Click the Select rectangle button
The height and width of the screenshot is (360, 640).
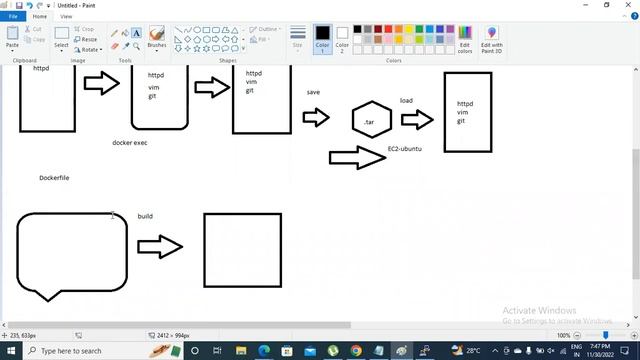point(61,37)
